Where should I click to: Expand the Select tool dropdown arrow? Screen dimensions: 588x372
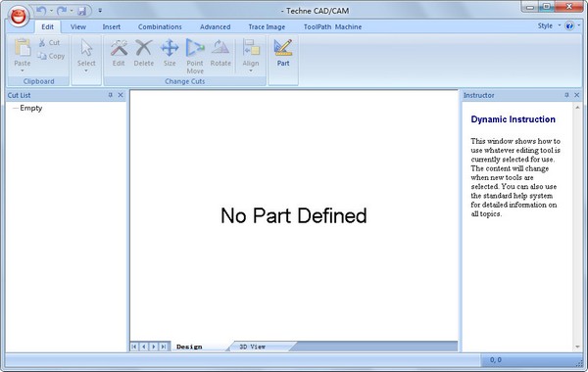86,70
